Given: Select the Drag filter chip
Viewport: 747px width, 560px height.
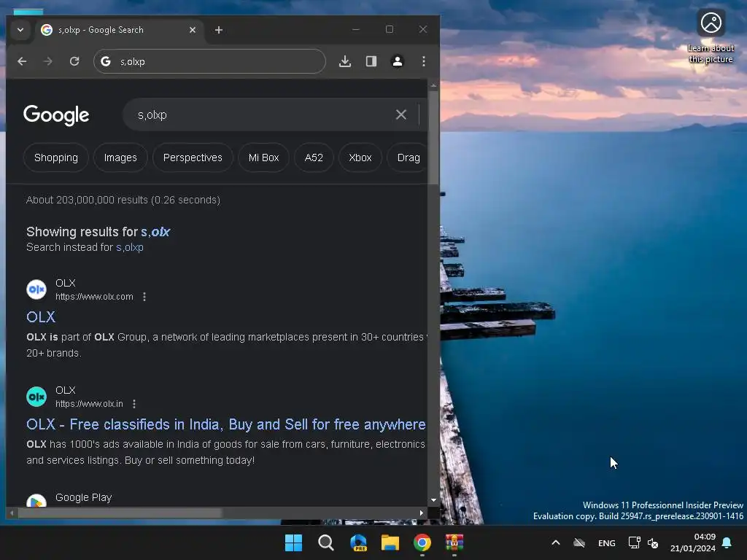Looking at the screenshot, I should pos(409,157).
